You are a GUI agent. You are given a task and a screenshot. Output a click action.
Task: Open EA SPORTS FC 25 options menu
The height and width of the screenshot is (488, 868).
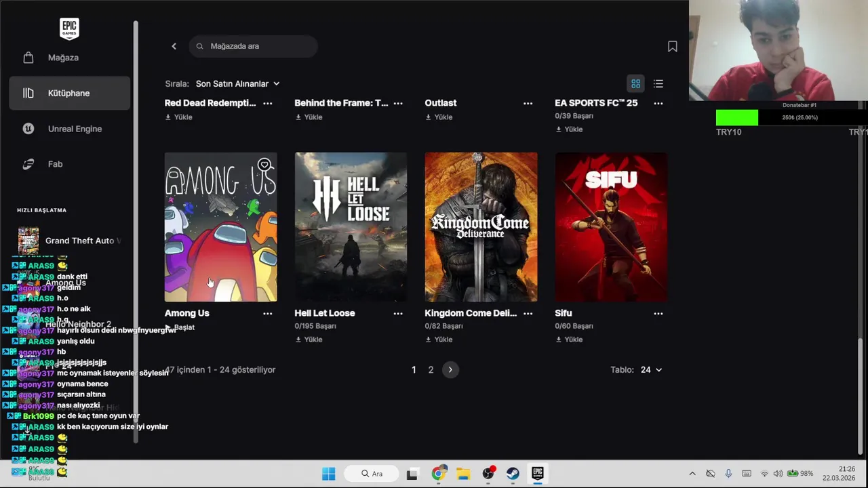(x=658, y=103)
